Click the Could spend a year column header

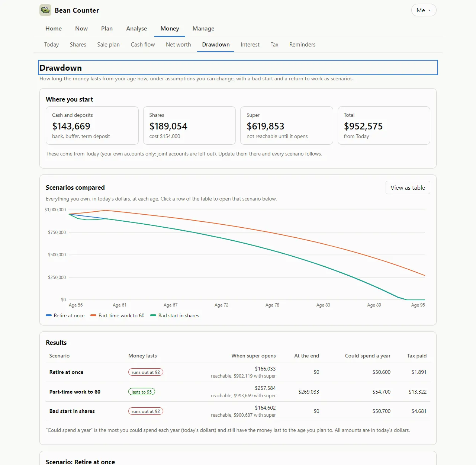[x=368, y=356]
